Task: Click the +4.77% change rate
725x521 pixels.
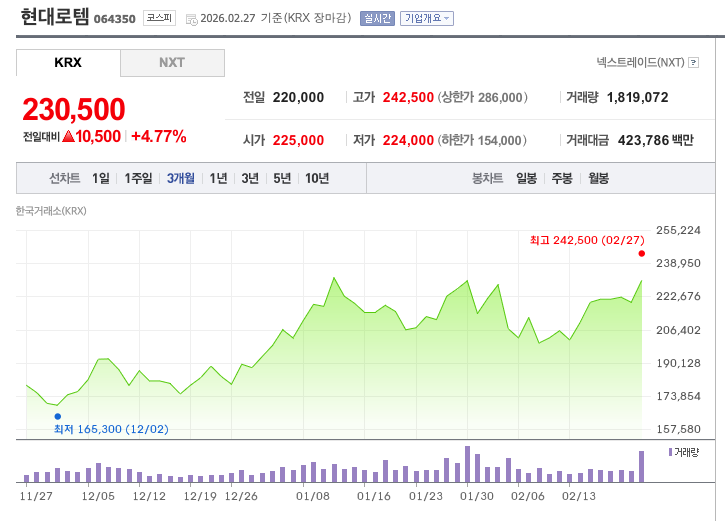Action: click(x=159, y=136)
